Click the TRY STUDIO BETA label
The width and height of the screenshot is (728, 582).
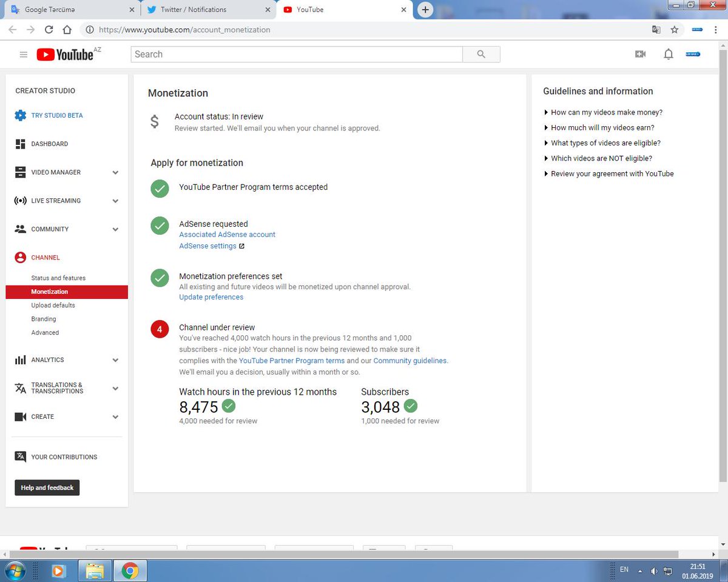[57, 115]
